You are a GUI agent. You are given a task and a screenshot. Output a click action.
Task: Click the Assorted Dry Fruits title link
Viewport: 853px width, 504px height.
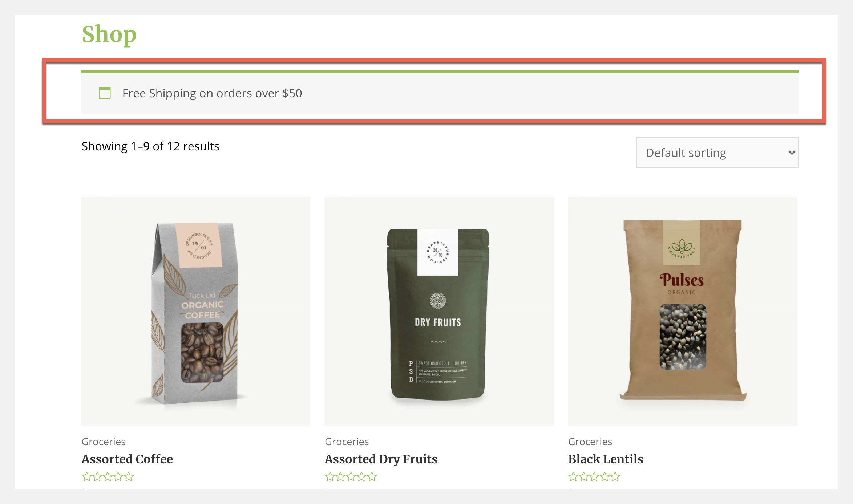(x=381, y=459)
